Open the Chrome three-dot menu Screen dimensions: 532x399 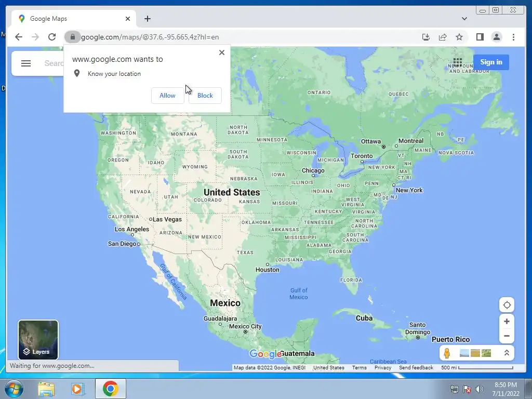513,37
